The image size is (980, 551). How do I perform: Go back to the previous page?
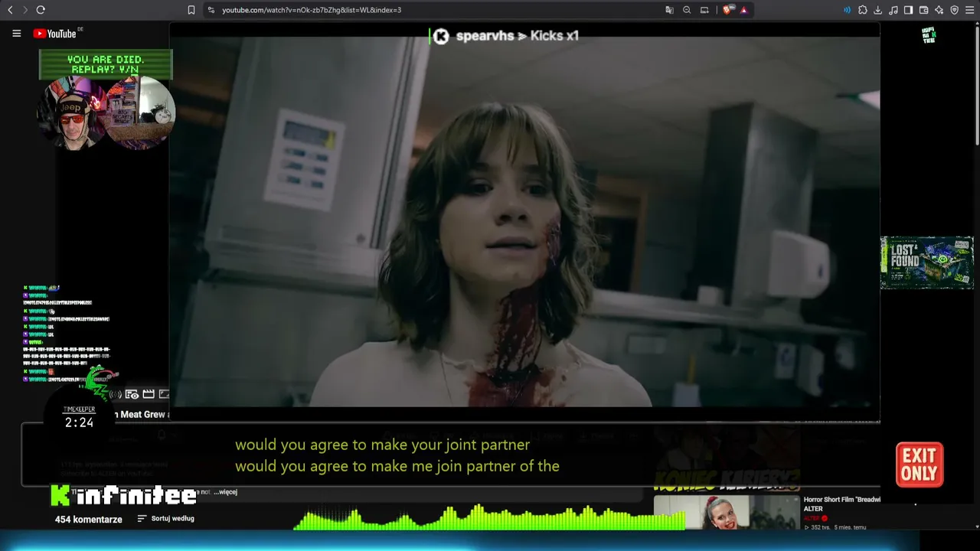10,10
